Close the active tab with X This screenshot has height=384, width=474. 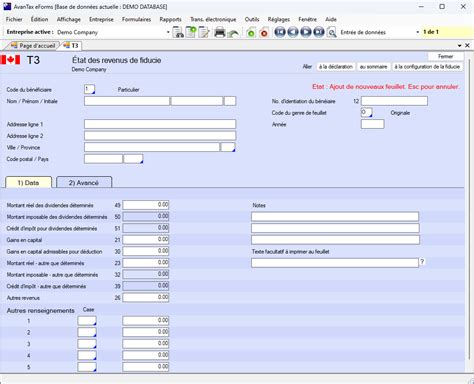tap(467, 45)
